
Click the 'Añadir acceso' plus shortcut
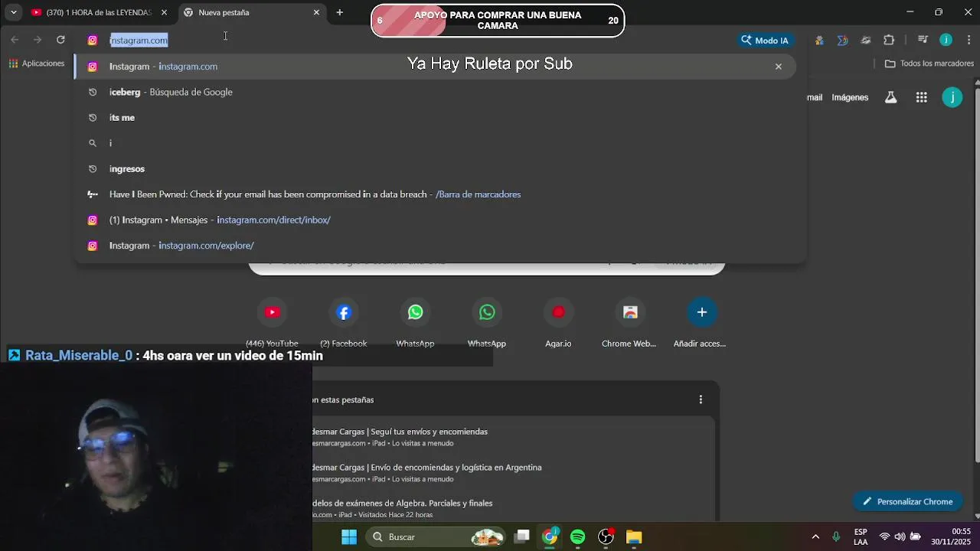(x=701, y=321)
